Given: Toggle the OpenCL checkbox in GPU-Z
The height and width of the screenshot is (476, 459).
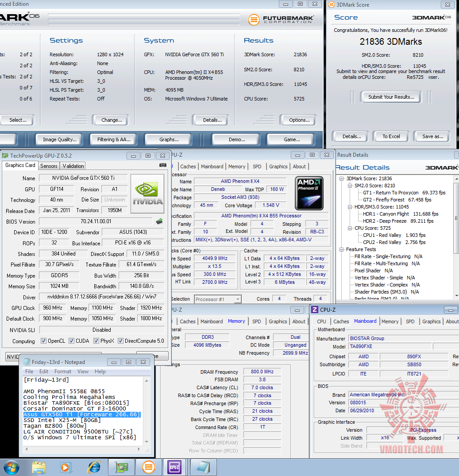Looking at the screenshot, I should pos(44,341).
